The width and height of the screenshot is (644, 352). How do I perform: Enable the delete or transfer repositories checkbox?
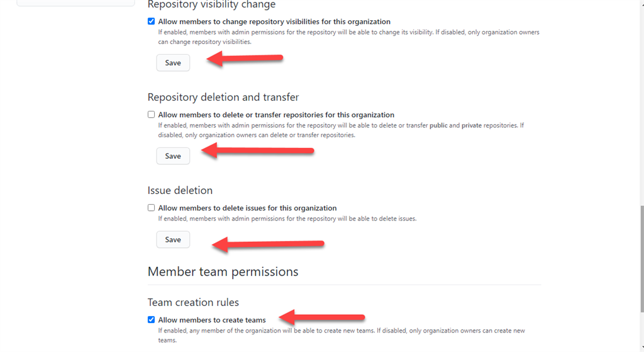point(151,115)
